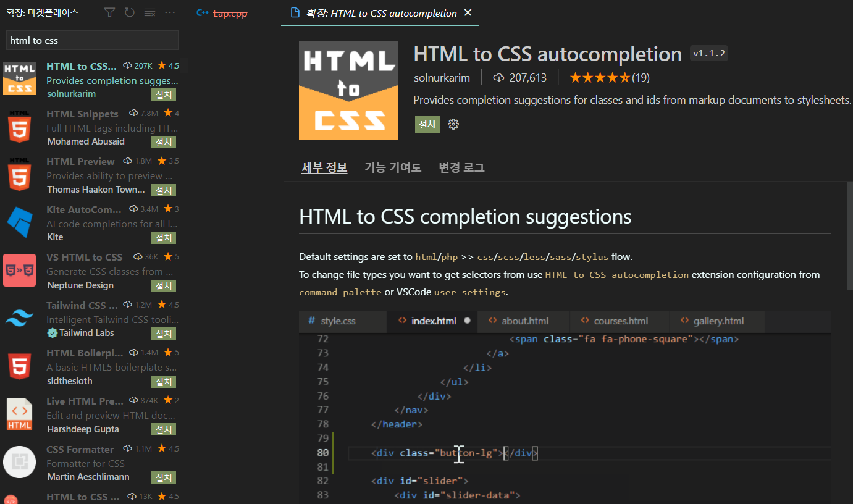Install the Live HTML Previewer extension

pyautogui.click(x=164, y=429)
